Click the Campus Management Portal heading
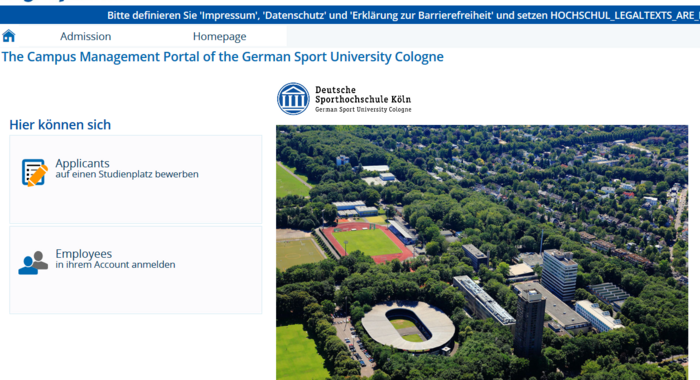The width and height of the screenshot is (700, 380). [x=222, y=57]
